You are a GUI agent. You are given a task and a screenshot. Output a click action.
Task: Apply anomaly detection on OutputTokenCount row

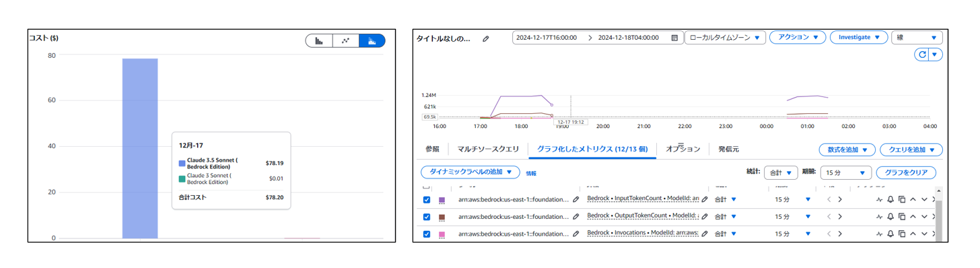(880, 217)
